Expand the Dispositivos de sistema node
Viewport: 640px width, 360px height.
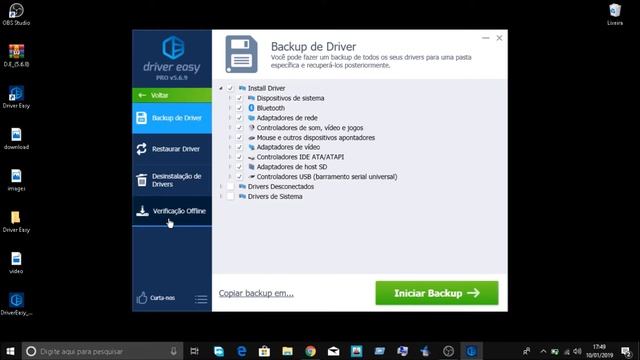pos(230,98)
